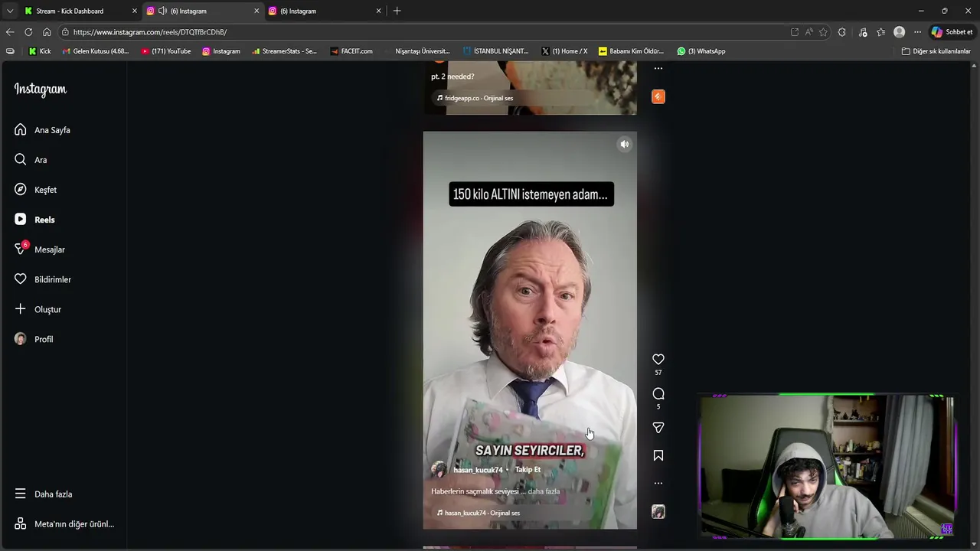Open browser settings and more menu
This screenshot has height=551, width=980.
pos(917,32)
